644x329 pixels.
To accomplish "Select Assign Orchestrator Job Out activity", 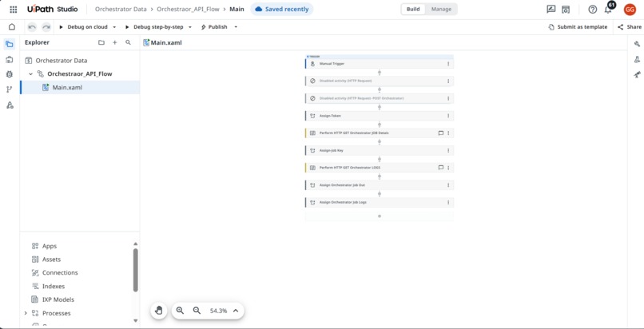I will pyautogui.click(x=379, y=185).
